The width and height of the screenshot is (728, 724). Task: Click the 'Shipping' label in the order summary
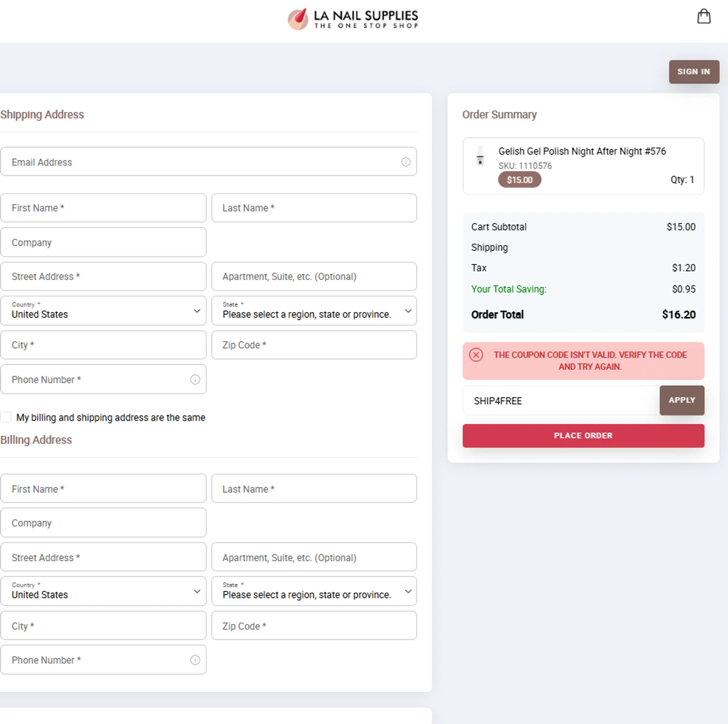click(490, 247)
